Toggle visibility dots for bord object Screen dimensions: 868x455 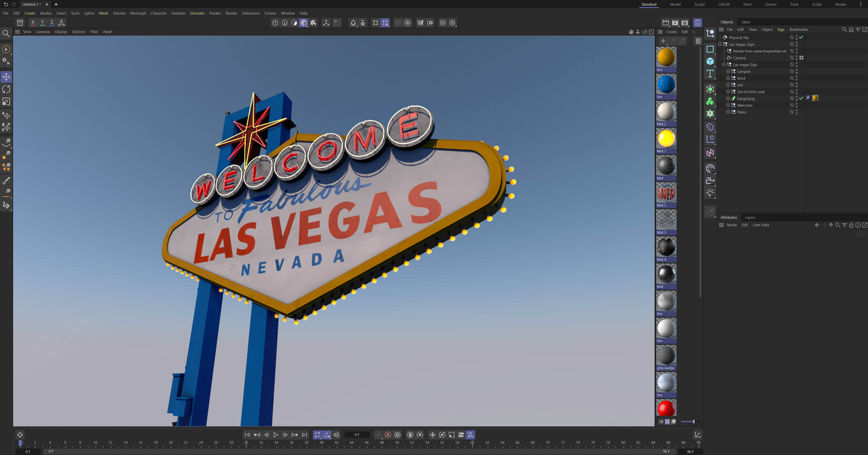pyautogui.click(x=797, y=78)
